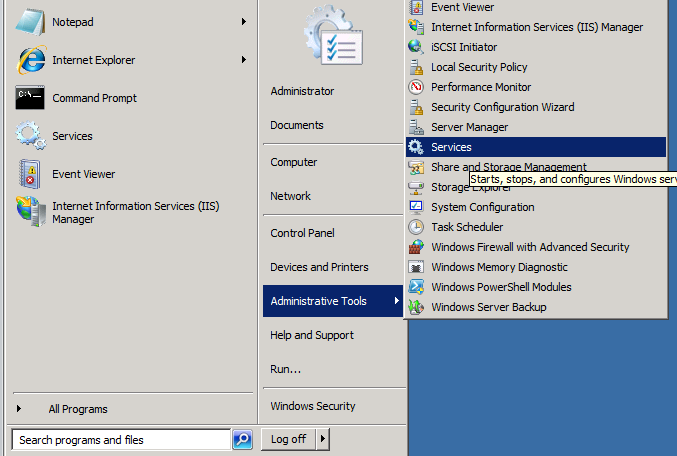The width and height of the screenshot is (677, 456).
Task: Click the Task Scheduler clock icon
Action: (x=416, y=227)
